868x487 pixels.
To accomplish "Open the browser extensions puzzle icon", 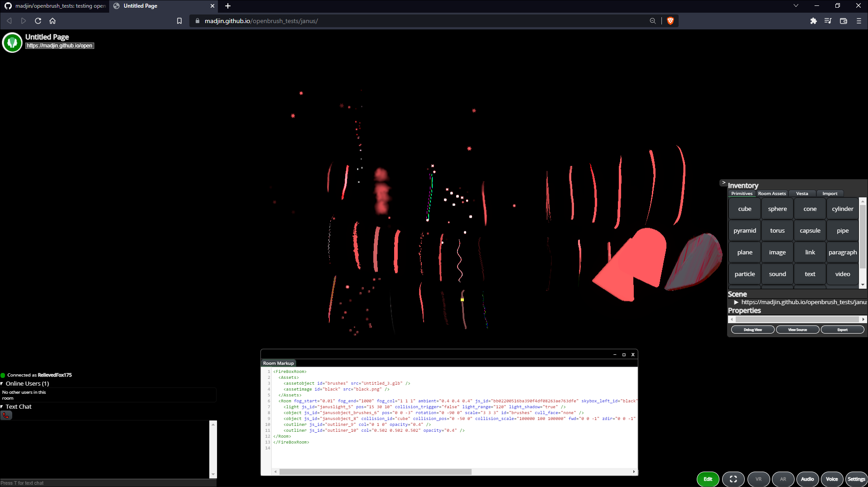I will (813, 21).
